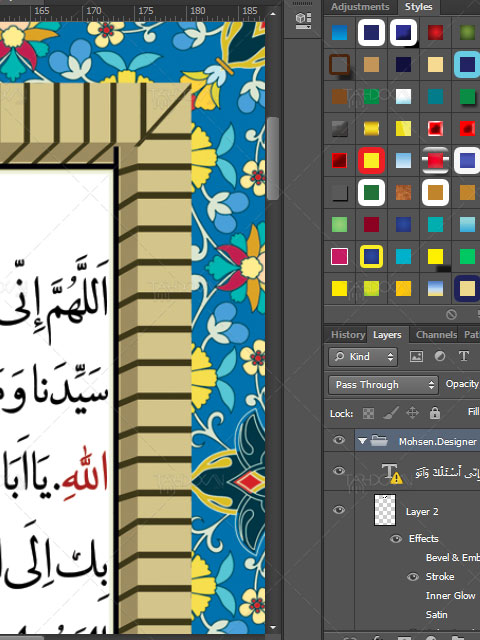Expand the collapsed panel dock grip
Viewport: 480px width, 640px height.
click(302, 3)
